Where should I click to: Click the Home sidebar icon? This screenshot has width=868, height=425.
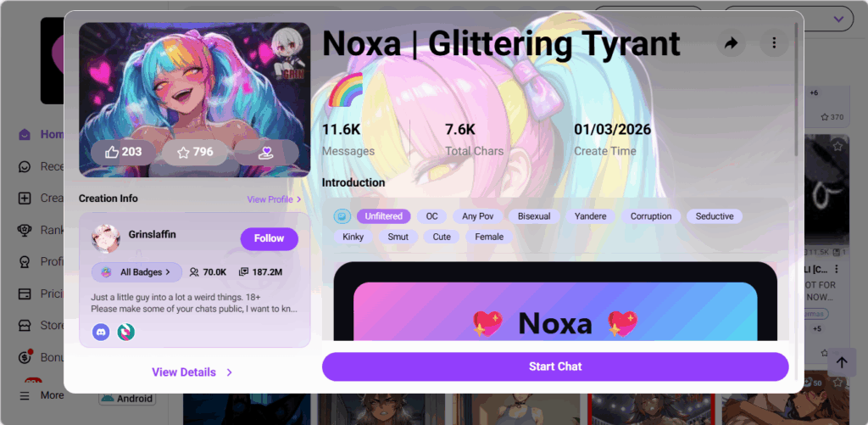click(25, 135)
